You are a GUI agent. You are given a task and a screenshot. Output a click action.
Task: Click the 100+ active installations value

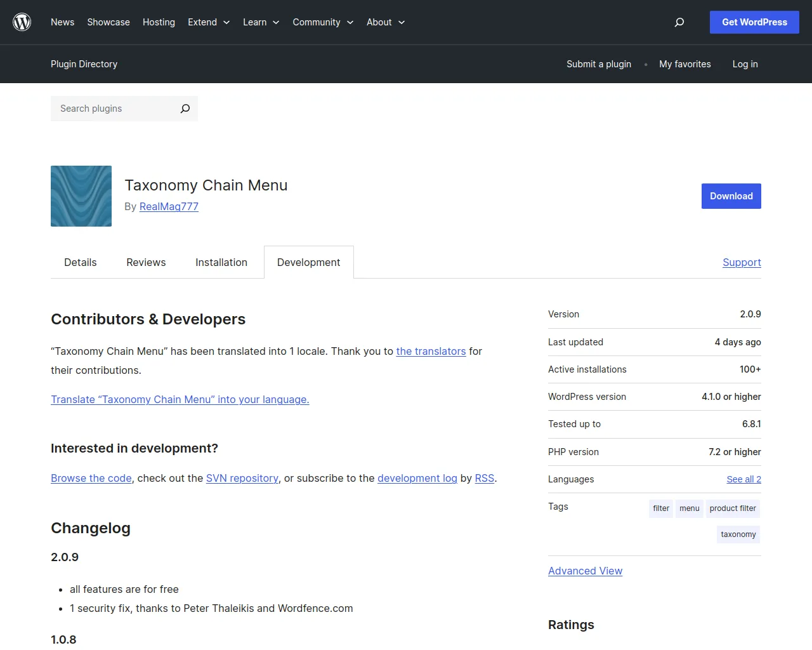click(x=750, y=369)
